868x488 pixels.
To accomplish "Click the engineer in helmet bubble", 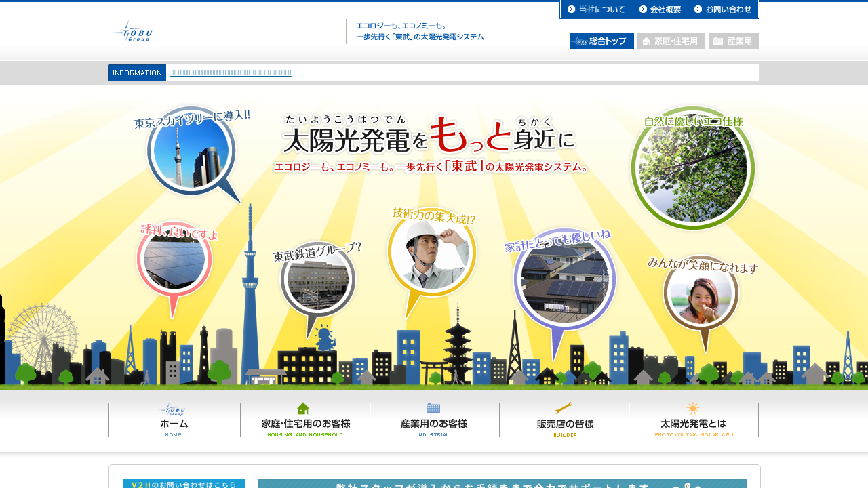I will (431, 253).
